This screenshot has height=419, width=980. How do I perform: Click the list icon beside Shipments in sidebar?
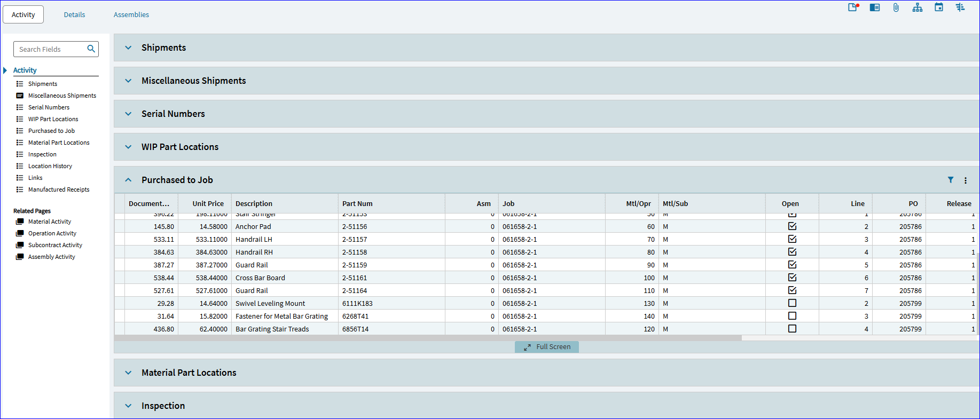pyautogui.click(x=20, y=84)
